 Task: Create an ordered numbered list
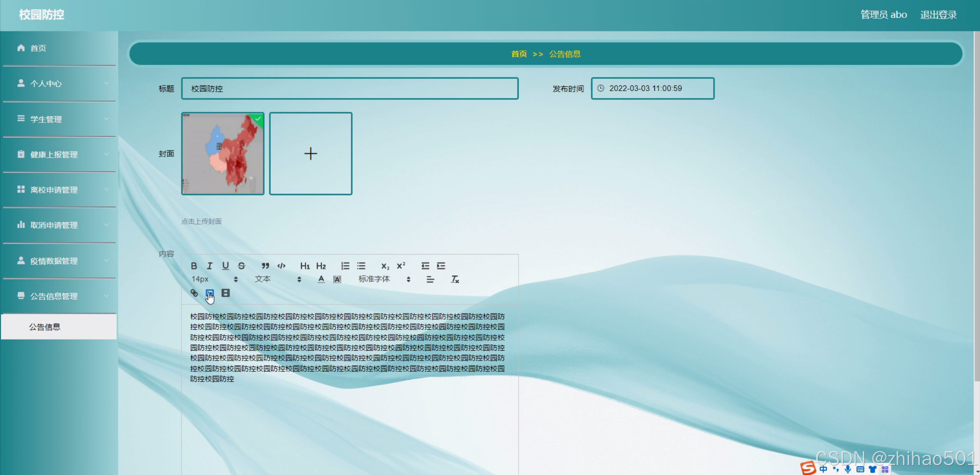tap(345, 266)
